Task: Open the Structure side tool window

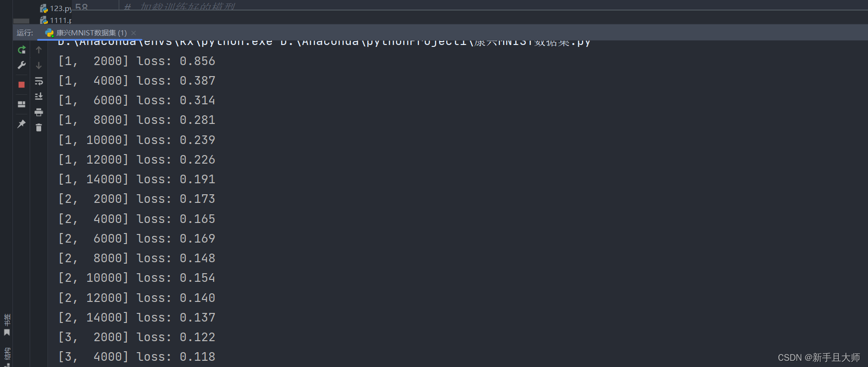Action: (7, 356)
